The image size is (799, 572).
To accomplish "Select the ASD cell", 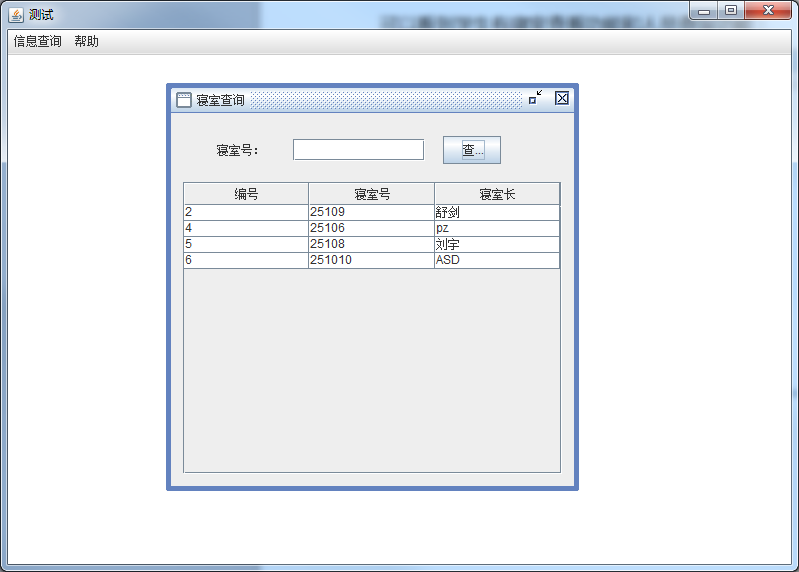I will (x=497, y=260).
